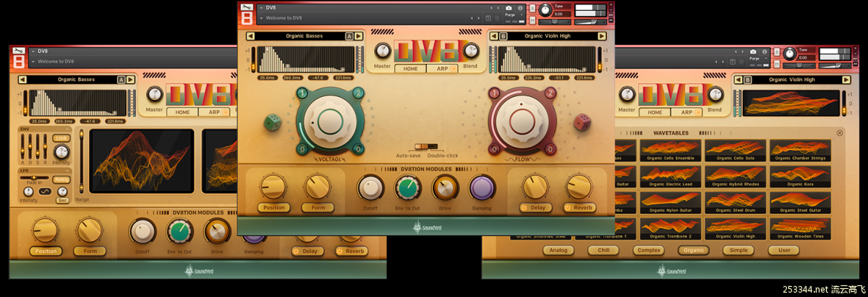Viewport: 868px width, 297px height.
Task: Select the Organic wavetable category
Action: click(693, 251)
